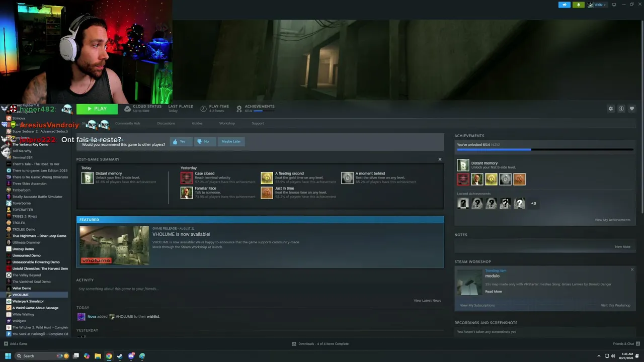The width and height of the screenshot is (644, 362).
Task: Open 'VHOLUME is now available!' news headline
Action: click(x=181, y=234)
